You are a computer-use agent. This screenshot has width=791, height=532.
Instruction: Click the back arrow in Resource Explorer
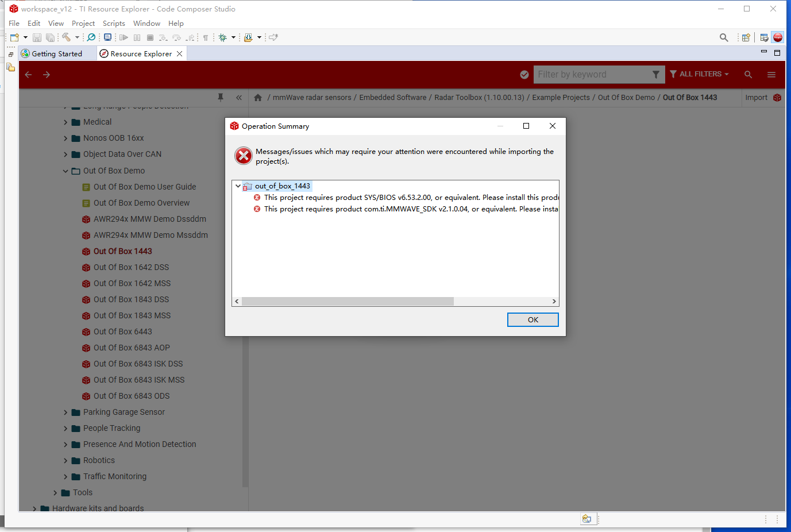pos(28,75)
